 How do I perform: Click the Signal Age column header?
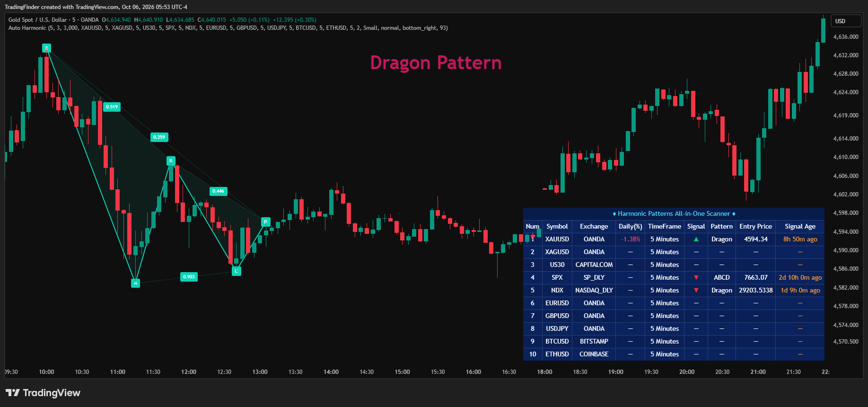[x=800, y=227]
